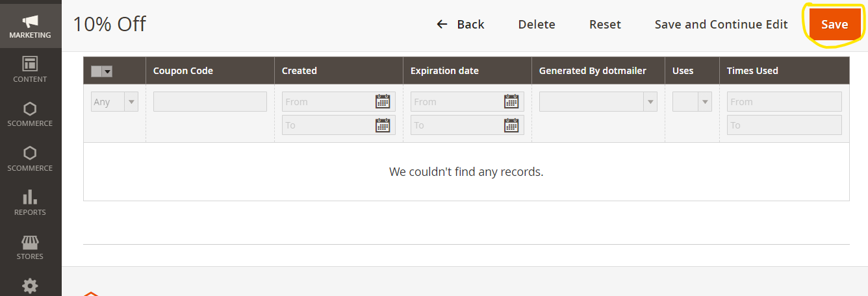Expand the Generated By dotmailer filter dropdown

click(x=598, y=102)
